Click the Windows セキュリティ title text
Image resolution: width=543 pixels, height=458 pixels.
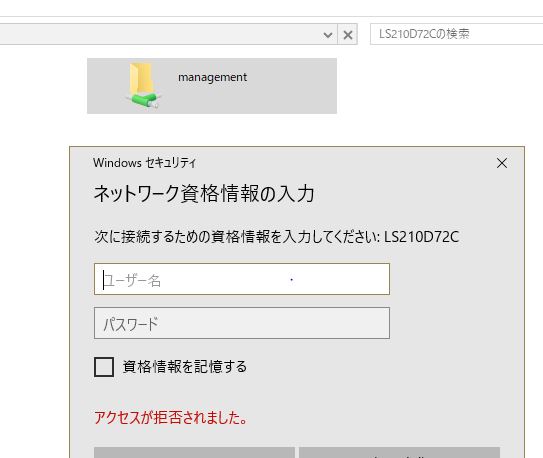144,163
